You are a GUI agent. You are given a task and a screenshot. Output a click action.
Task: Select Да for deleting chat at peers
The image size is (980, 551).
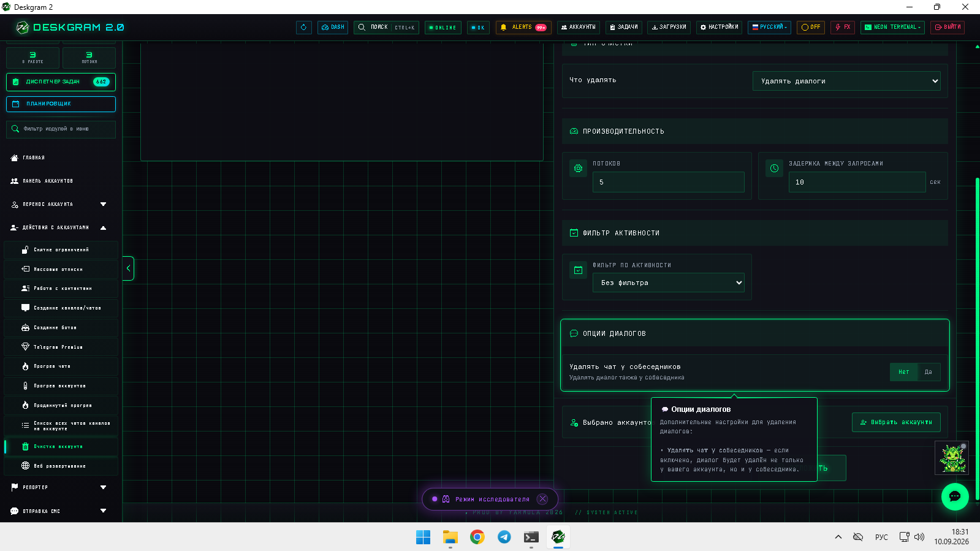928,372
